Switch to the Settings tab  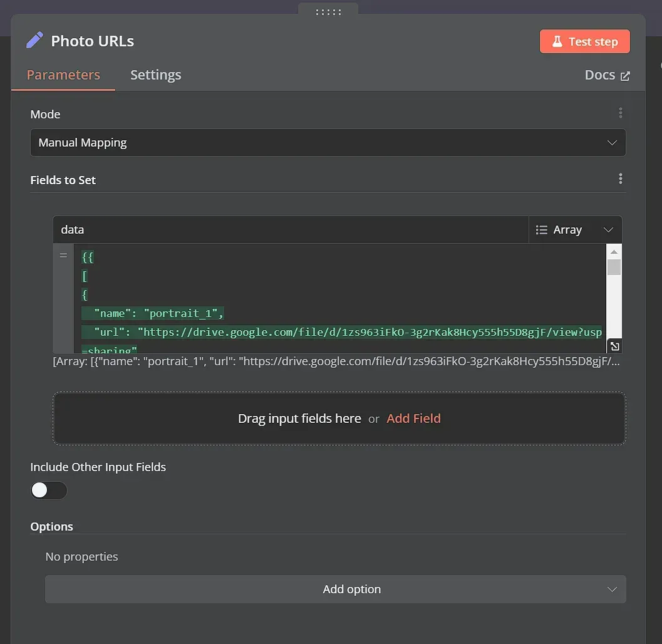click(155, 75)
